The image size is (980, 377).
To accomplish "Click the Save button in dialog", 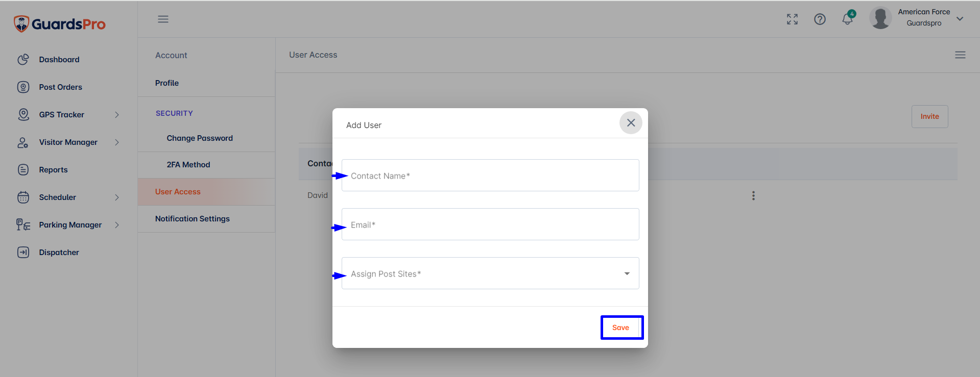I will click(621, 328).
